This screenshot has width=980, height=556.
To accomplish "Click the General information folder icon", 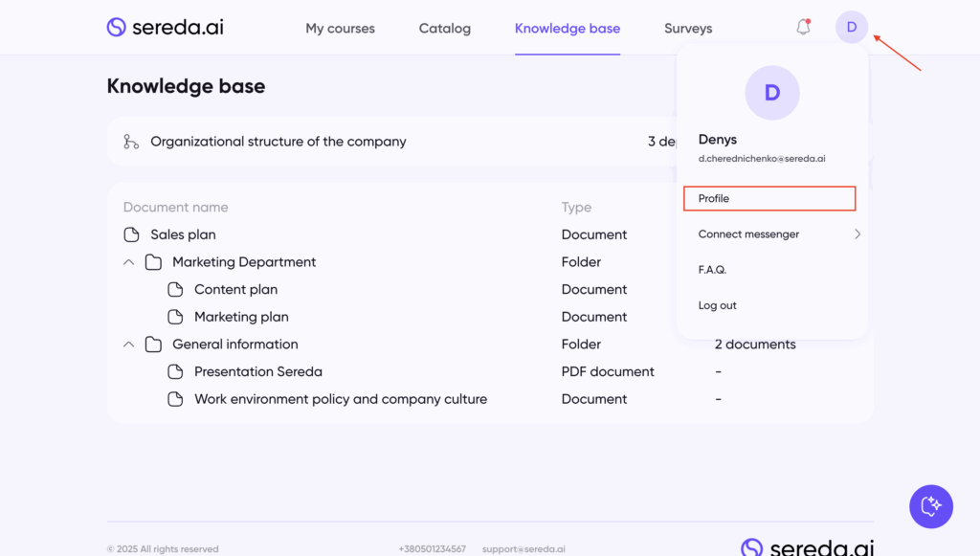I will click(153, 345).
